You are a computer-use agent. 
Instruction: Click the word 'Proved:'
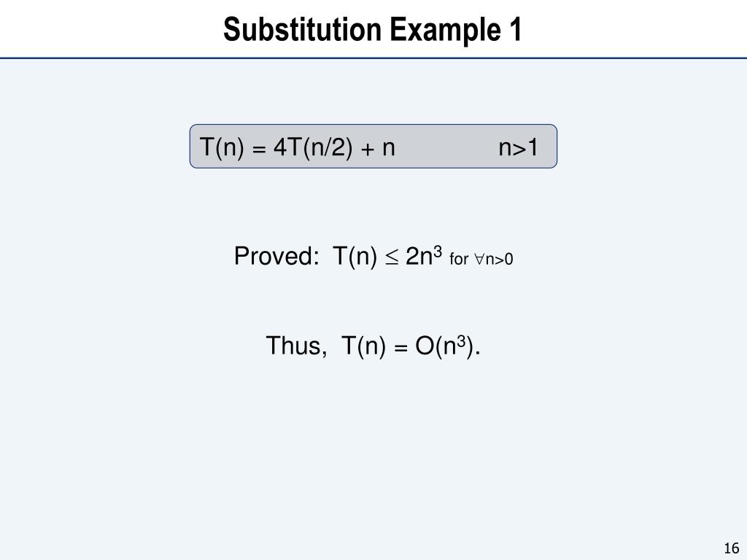click(276, 256)
